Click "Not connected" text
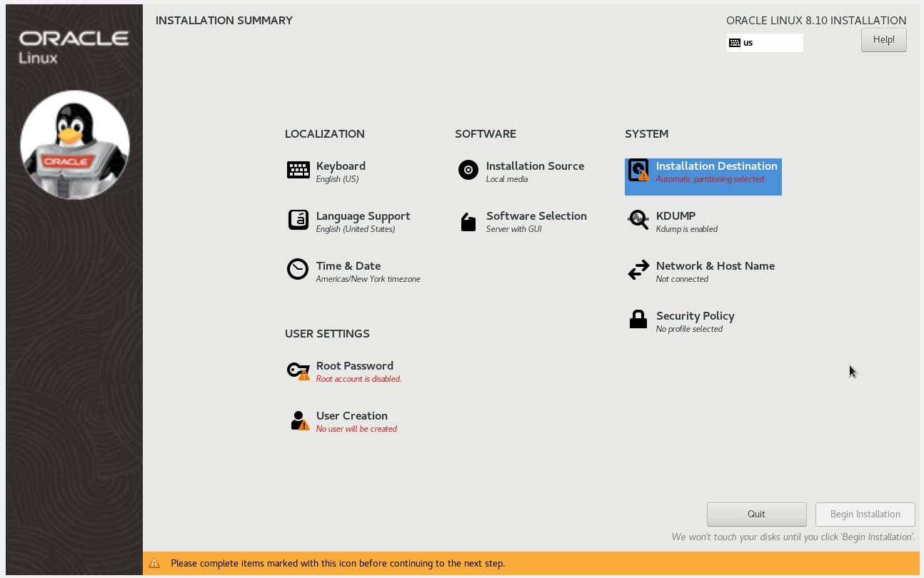The width and height of the screenshot is (924, 578). [683, 280]
